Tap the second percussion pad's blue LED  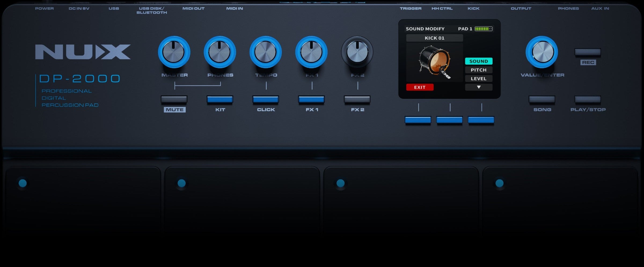click(x=182, y=183)
